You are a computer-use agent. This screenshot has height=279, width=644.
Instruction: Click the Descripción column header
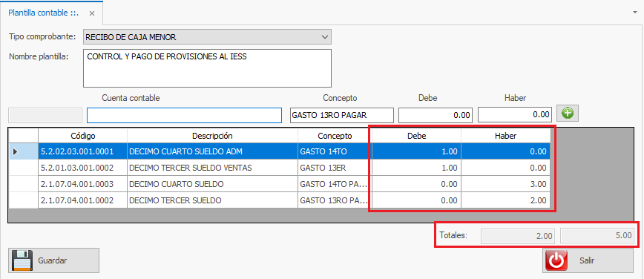(x=212, y=136)
